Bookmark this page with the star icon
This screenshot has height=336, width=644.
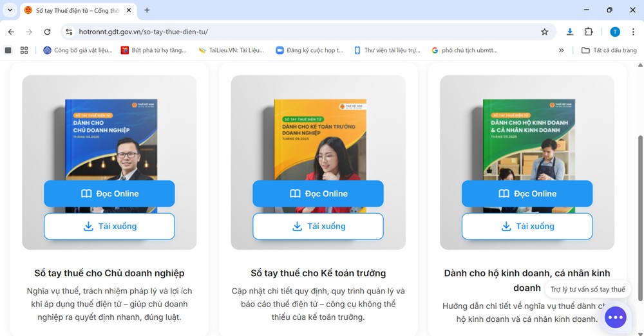pos(544,32)
